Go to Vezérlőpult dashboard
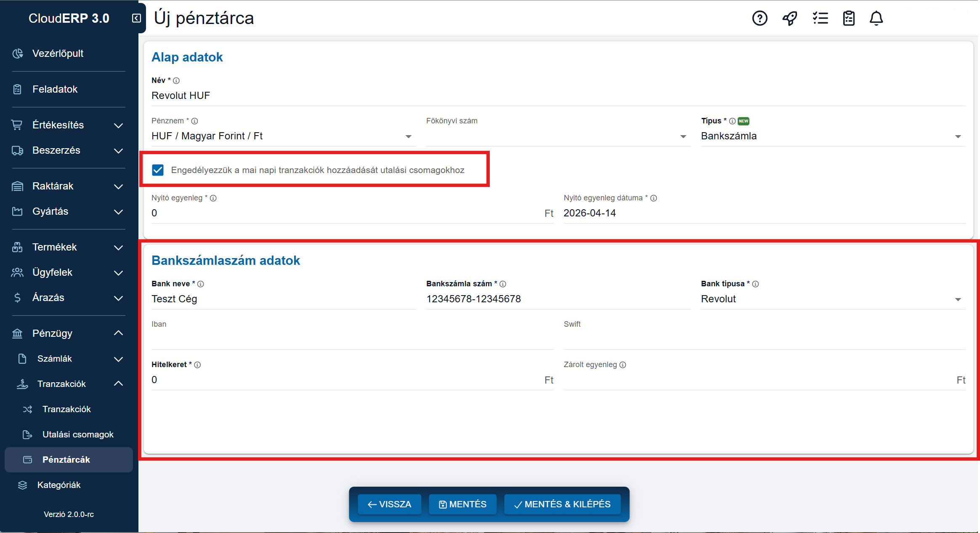980x533 pixels. [58, 53]
